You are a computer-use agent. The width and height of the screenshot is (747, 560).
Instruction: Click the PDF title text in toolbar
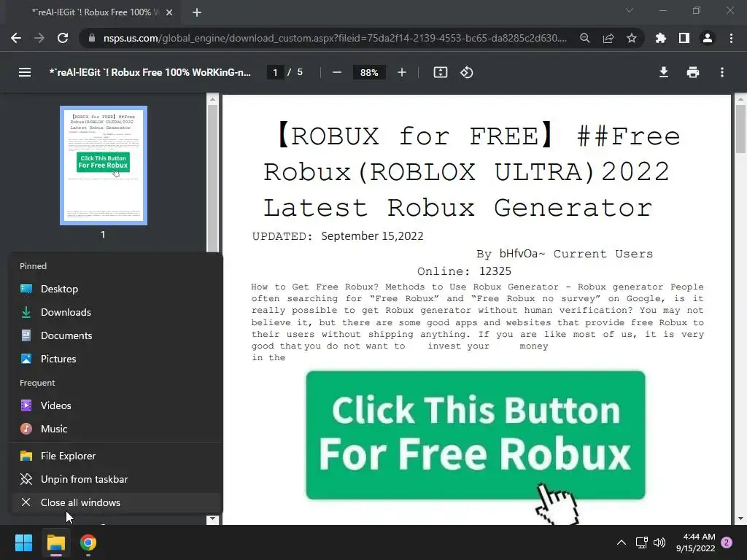[x=150, y=72]
